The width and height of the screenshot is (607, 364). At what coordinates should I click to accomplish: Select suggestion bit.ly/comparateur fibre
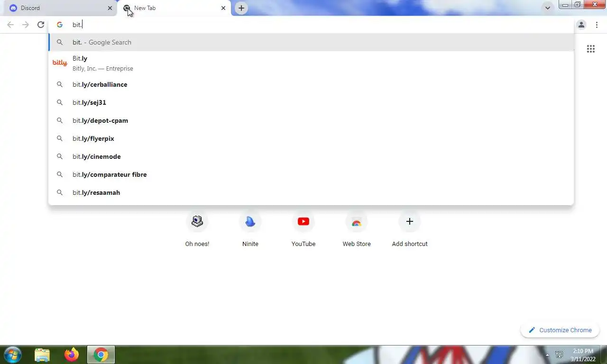[311, 174]
